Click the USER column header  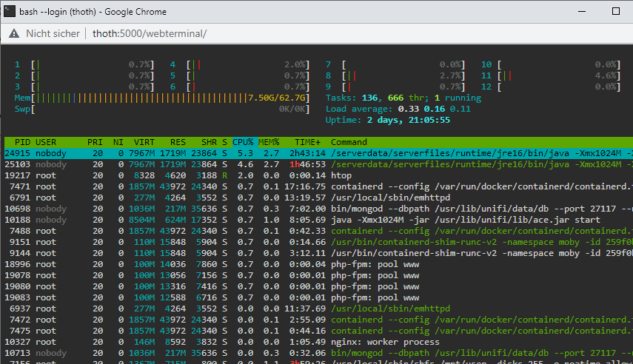pyautogui.click(x=46, y=142)
